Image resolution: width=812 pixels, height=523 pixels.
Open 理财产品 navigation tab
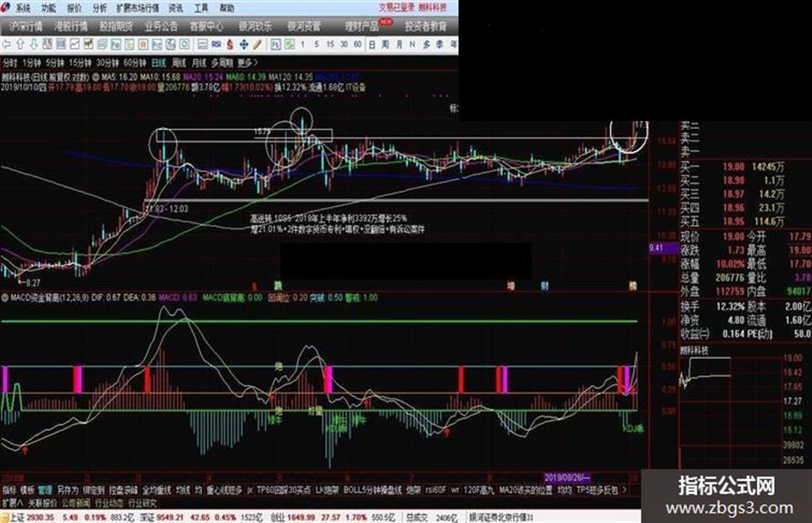(362, 26)
